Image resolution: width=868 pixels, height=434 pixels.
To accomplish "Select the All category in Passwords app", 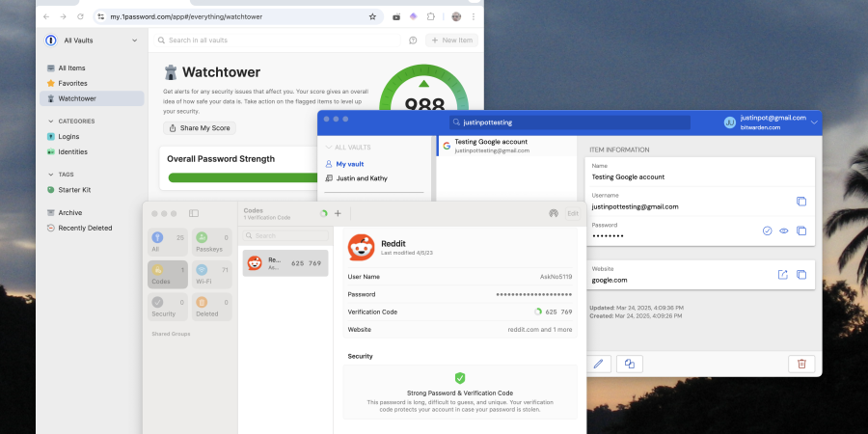I will click(x=168, y=242).
